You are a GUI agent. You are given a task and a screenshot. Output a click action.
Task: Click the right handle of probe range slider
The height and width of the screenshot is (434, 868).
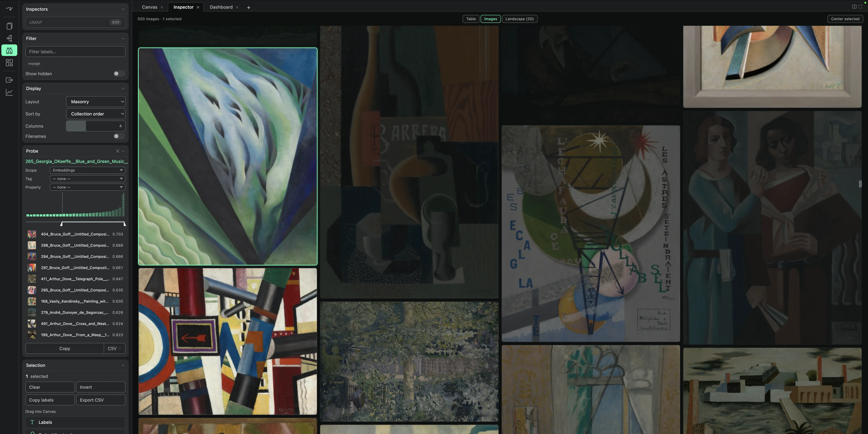click(x=125, y=224)
